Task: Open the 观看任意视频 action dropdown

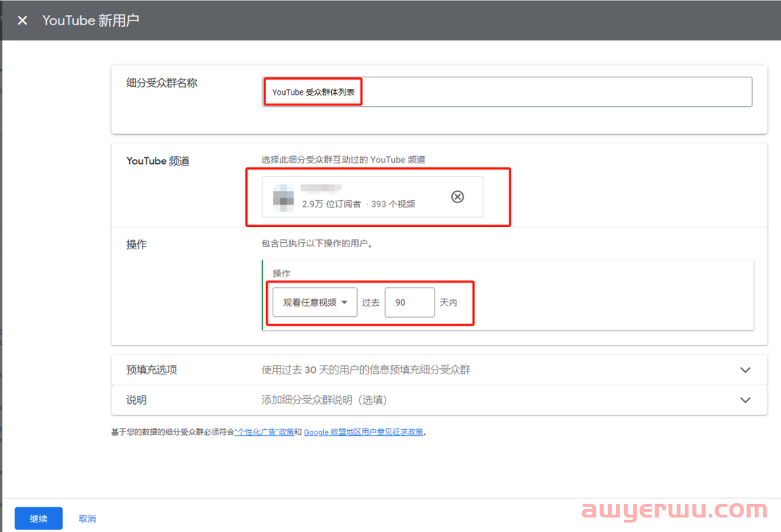Action: (315, 302)
